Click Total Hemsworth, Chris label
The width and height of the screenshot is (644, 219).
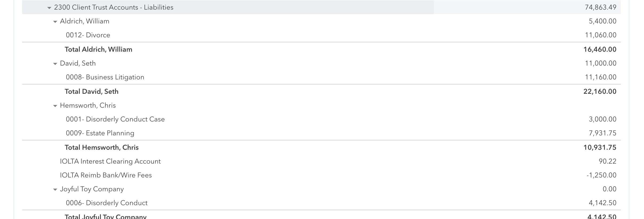point(102,148)
